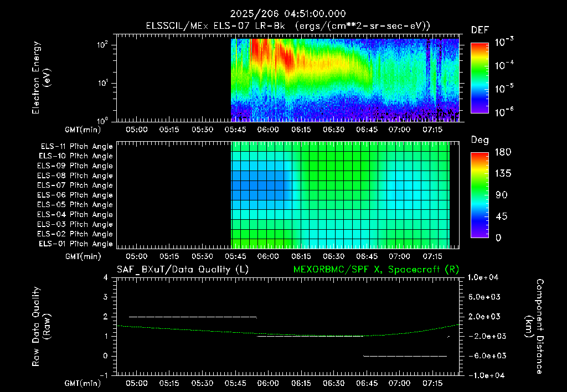Click the GMT(min) label under the pitch angle panel
Image resolution: width=567 pixels, height=392 pixels.
tap(83, 256)
